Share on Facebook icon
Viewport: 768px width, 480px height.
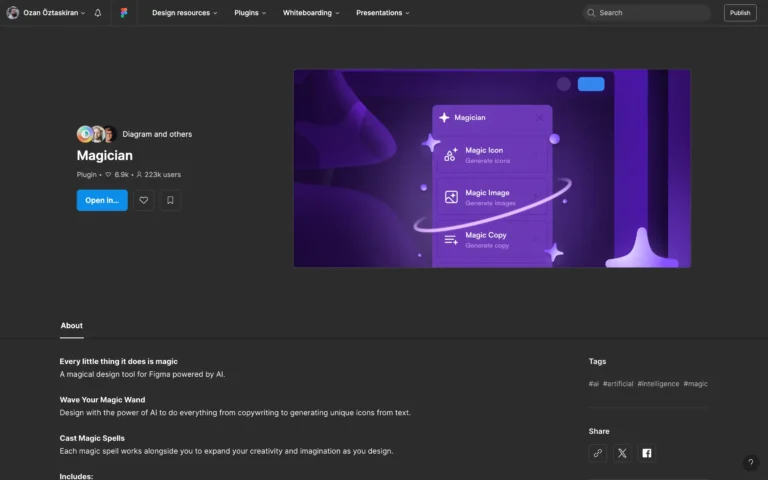coord(647,453)
